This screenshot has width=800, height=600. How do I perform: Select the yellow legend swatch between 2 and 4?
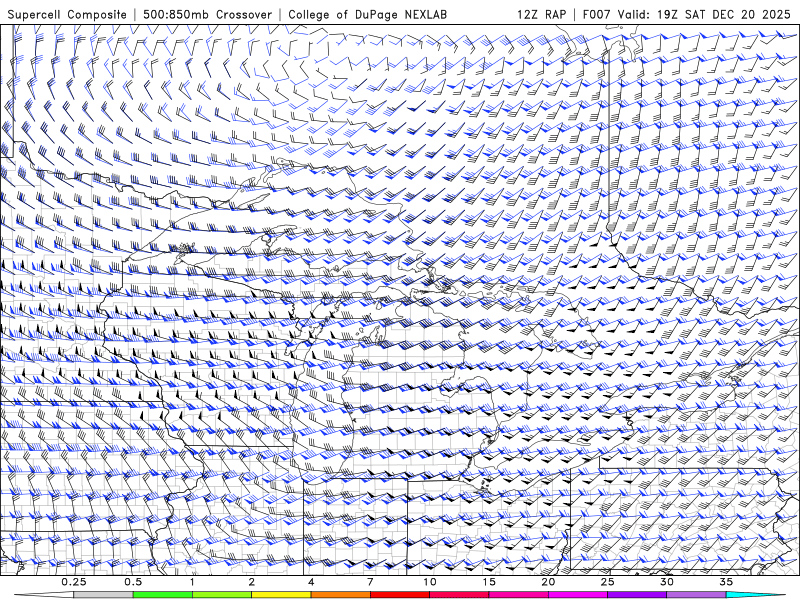(281, 595)
